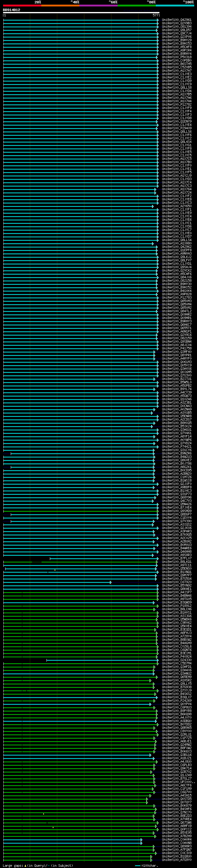Viewport: 197px width, 868px height.
Task: Click the purple ~60% identity legend segment
Action: coord(98,6)
